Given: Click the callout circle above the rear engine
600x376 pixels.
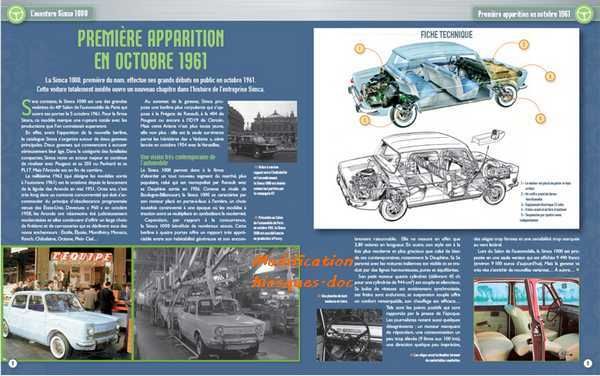Looking at the screenshot, I should [360, 49].
